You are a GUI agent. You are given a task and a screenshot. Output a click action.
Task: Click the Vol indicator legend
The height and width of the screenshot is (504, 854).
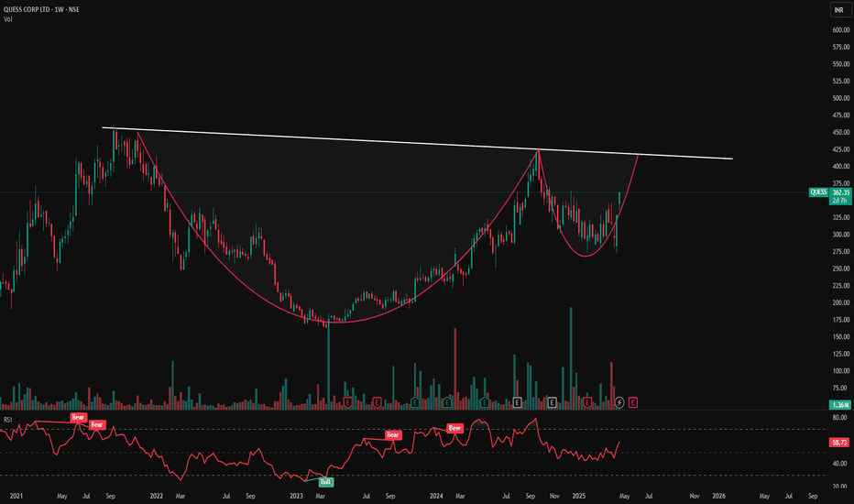(7, 19)
